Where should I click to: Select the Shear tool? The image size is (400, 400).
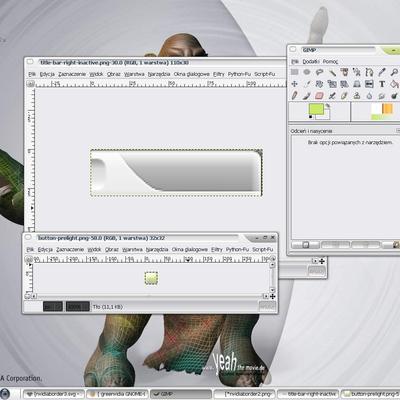tap(344, 84)
